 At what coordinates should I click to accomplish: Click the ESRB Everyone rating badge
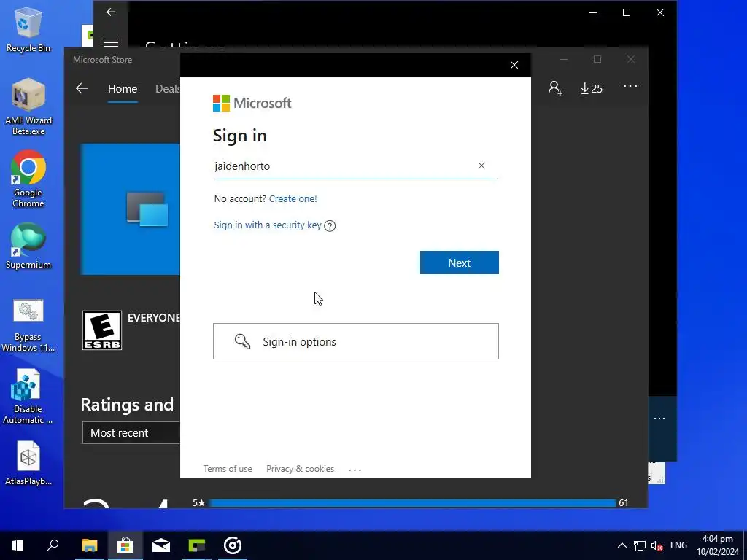pos(102,330)
